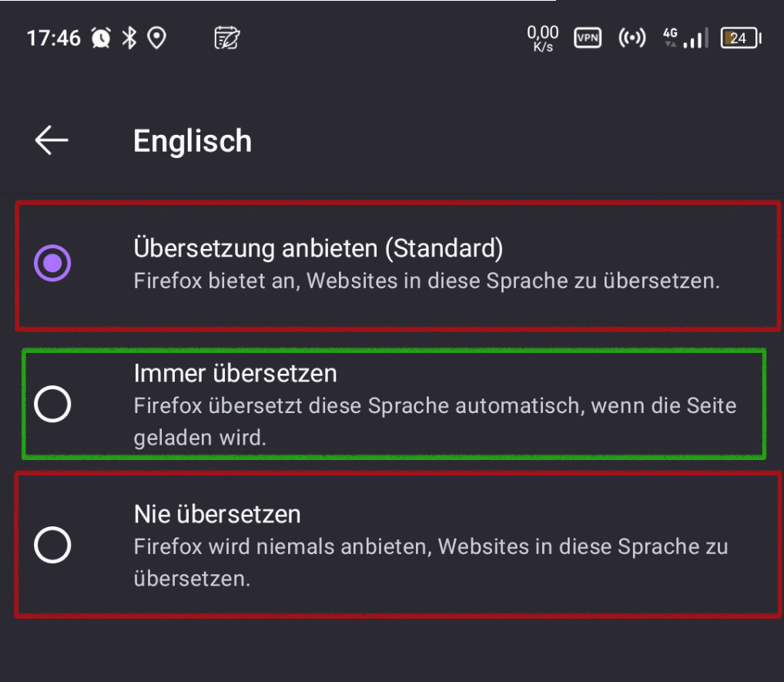The width and height of the screenshot is (784, 682).
Task: Tap the "Nie übersetzen" option title
Action: point(217,514)
